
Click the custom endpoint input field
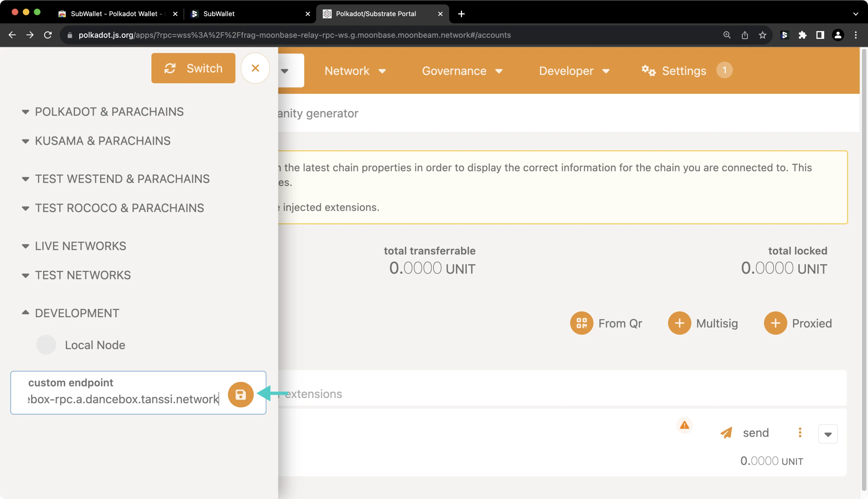tap(123, 399)
